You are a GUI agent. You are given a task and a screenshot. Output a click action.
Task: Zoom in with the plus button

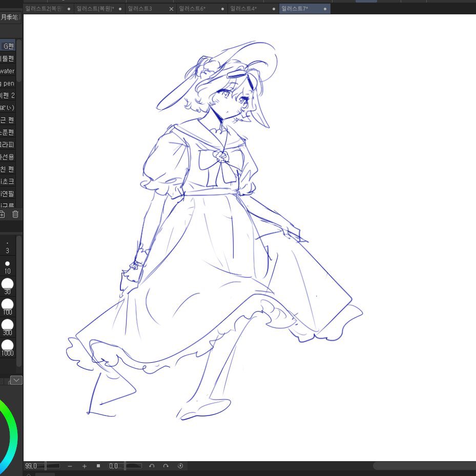[x=85, y=466]
